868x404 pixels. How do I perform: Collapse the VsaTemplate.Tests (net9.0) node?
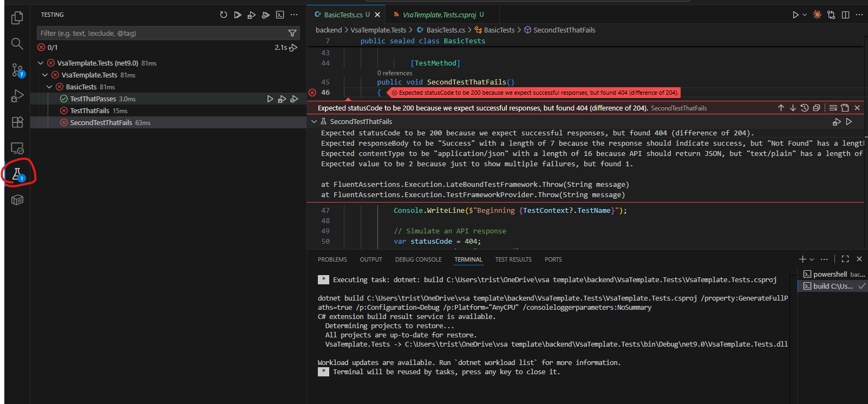pyautogui.click(x=41, y=63)
